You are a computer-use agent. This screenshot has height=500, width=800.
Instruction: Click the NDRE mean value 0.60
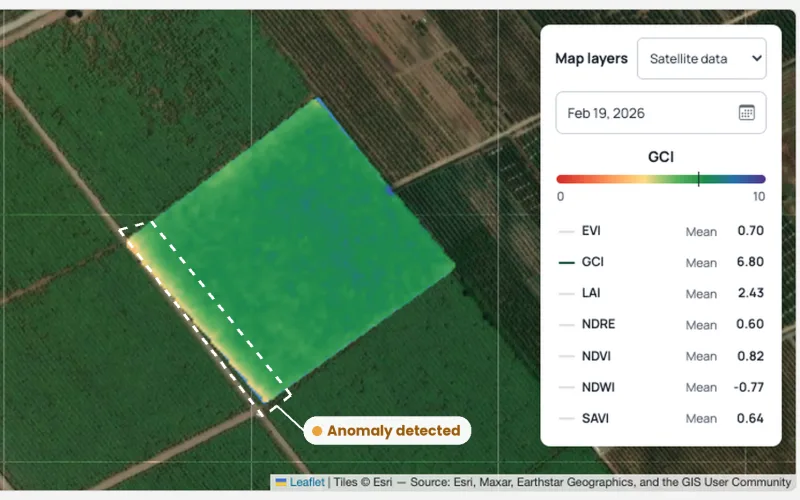750,324
